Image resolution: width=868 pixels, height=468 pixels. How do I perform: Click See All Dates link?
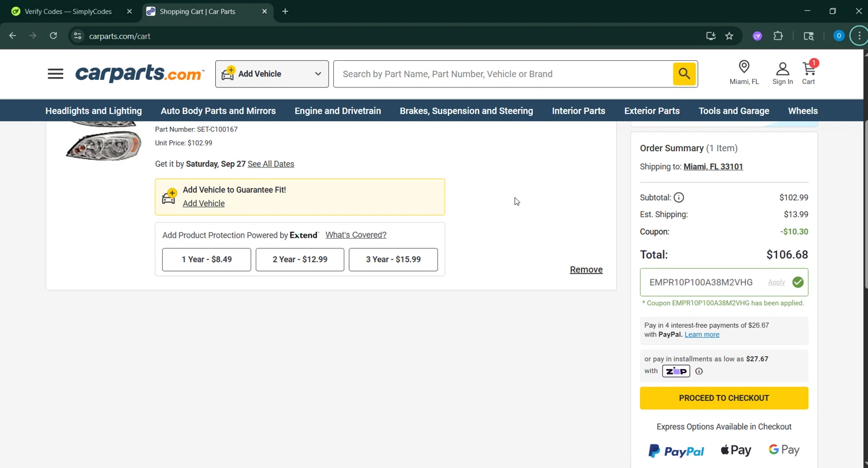point(271,164)
